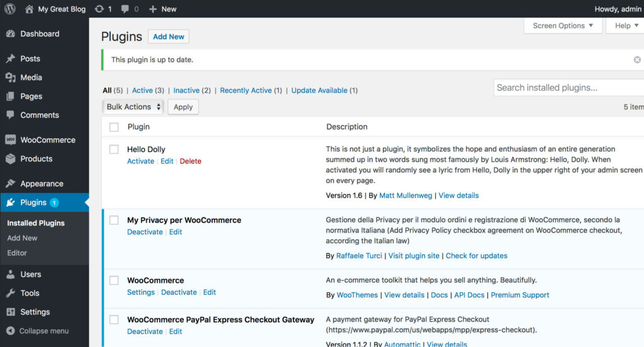Click the Plugins plug icon
Screen dimensions: 644x347
point(11,202)
